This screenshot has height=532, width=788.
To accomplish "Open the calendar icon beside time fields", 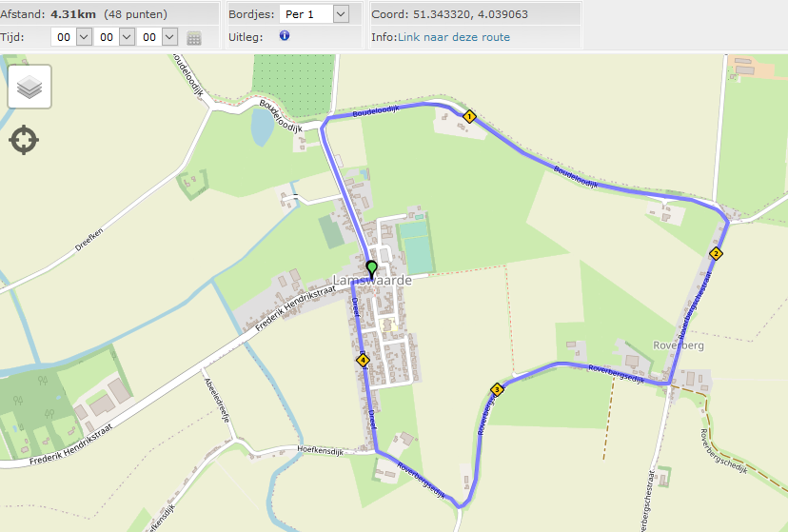I will [x=194, y=38].
